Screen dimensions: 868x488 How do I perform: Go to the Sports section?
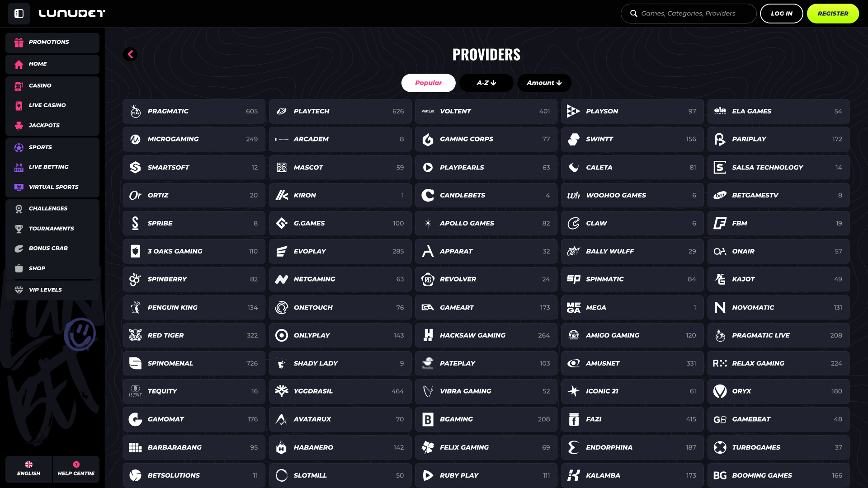(40, 147)
